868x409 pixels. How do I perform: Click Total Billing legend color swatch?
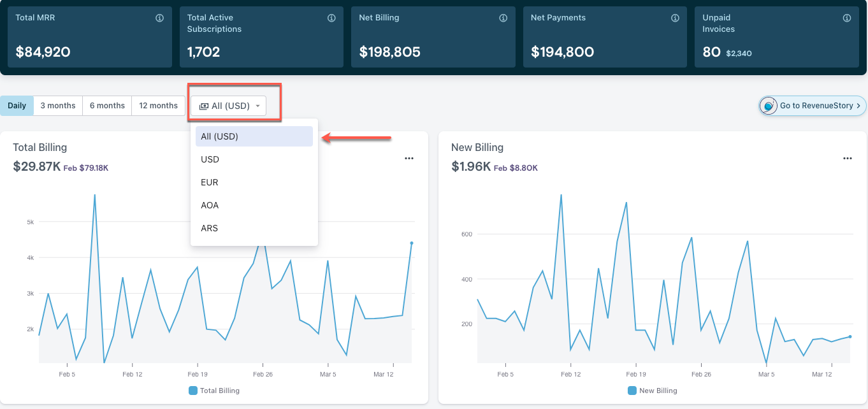pos(193,391)
